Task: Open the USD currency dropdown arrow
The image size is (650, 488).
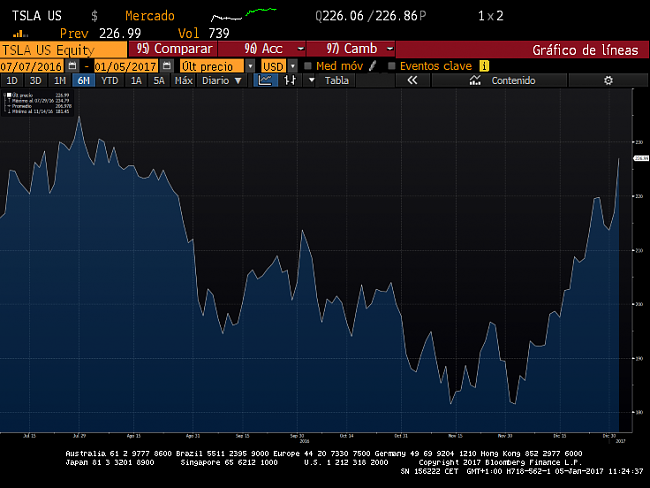Action: 293,66
